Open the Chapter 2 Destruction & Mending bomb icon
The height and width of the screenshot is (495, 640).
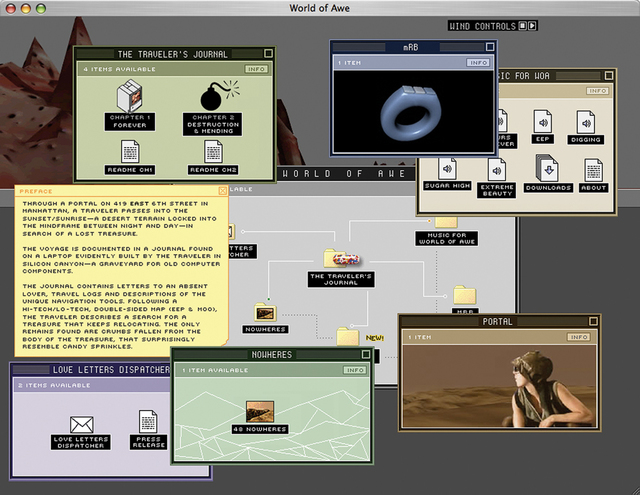tap(219, 95)
